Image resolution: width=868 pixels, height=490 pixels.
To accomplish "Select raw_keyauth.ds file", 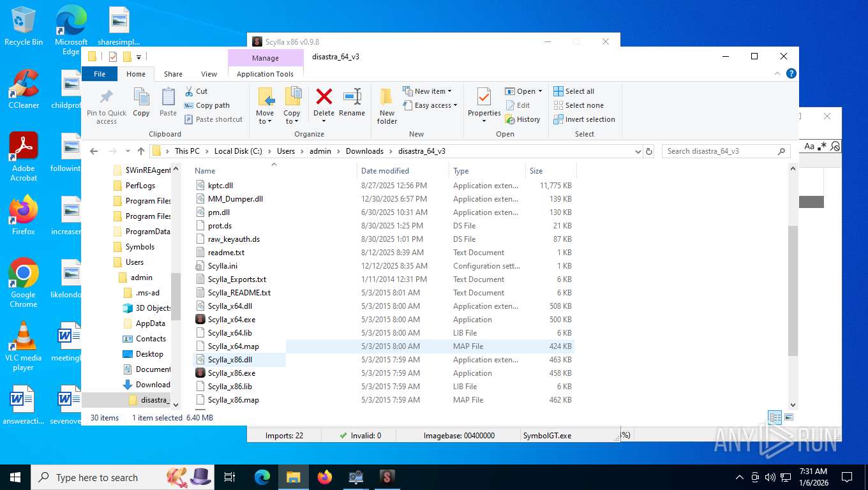I will [234, 239].
